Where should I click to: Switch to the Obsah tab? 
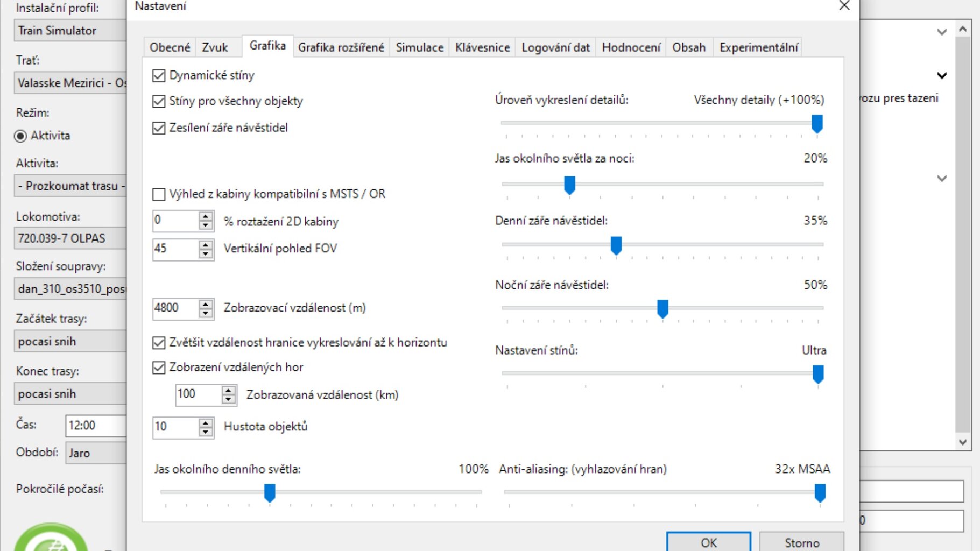point(689,47)
